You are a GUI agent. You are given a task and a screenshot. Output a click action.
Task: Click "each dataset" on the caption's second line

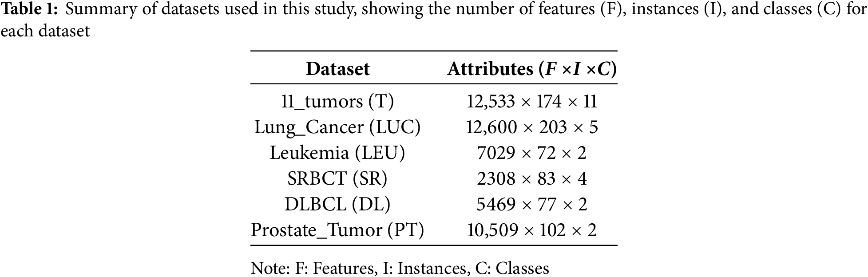[x=45, y=31]
